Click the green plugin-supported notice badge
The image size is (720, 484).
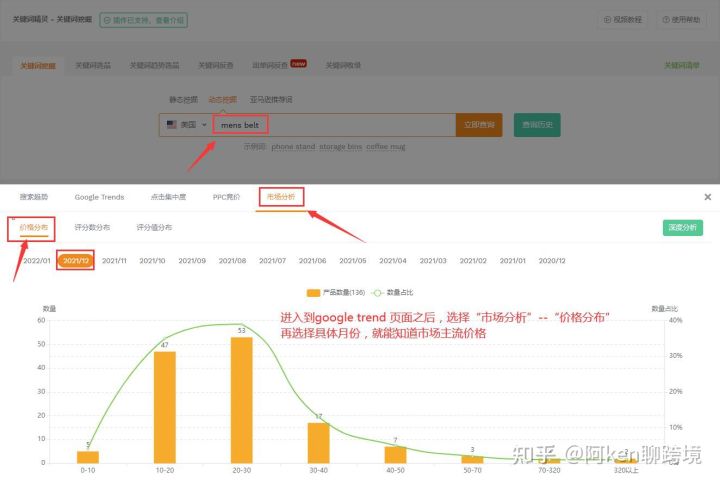click(x=143, y=20)
